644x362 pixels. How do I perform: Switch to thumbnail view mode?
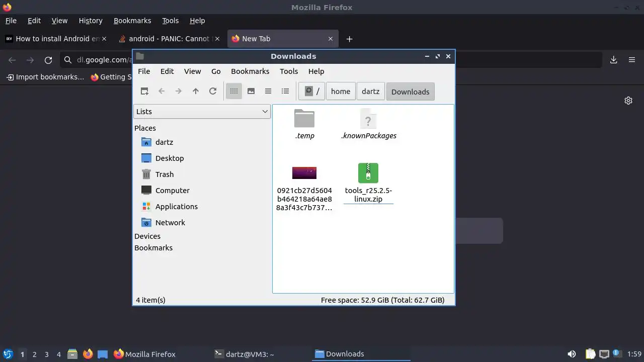251,91
